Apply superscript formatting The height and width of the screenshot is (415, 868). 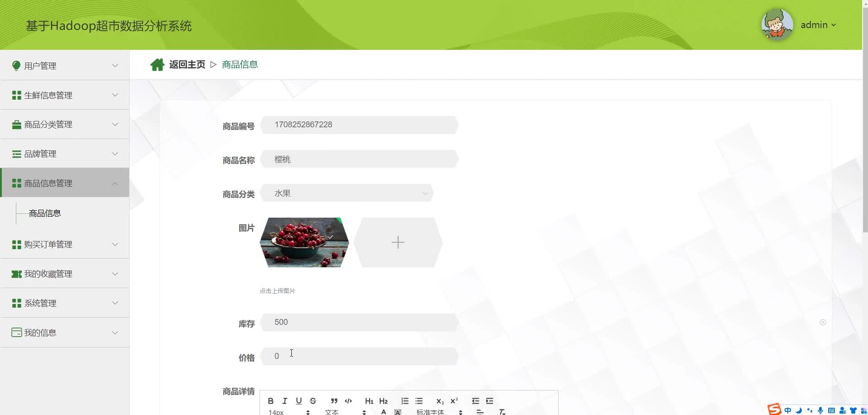[454, 401]
